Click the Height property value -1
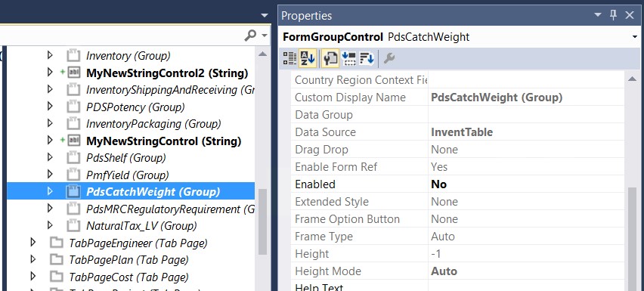 [x=436, y=254]
